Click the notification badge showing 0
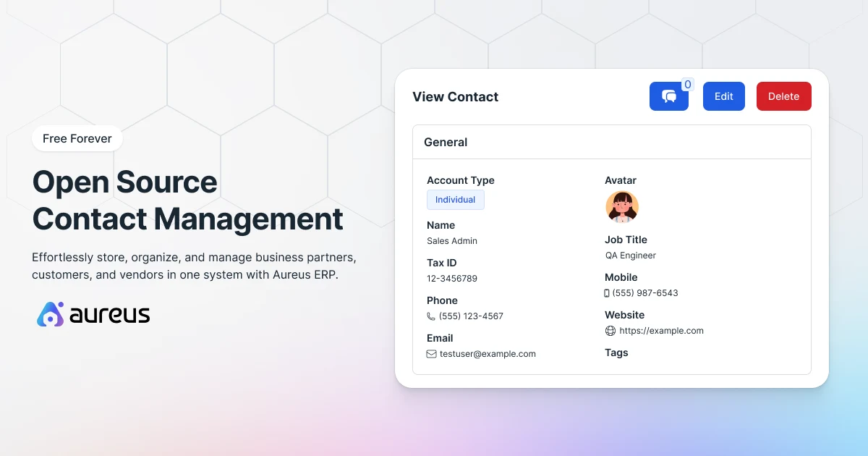The height and width of the screenshot is (456, 868). coord(688,84)
